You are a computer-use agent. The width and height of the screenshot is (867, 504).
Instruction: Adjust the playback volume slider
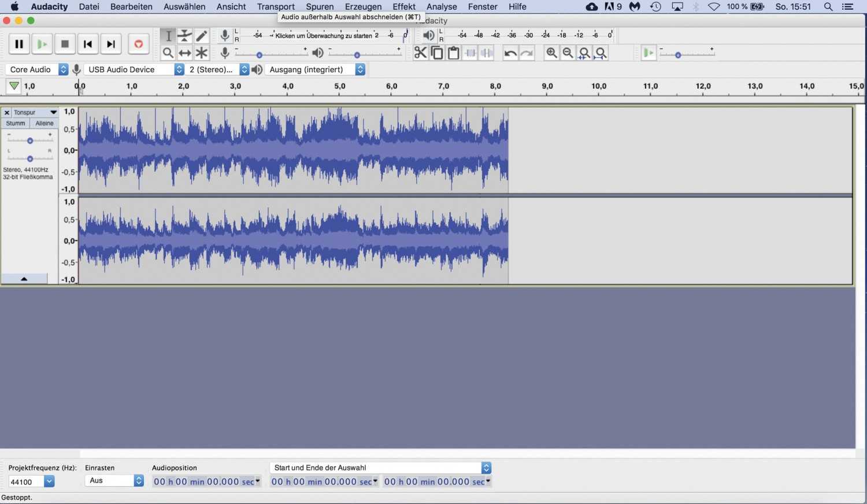point(365,54)
